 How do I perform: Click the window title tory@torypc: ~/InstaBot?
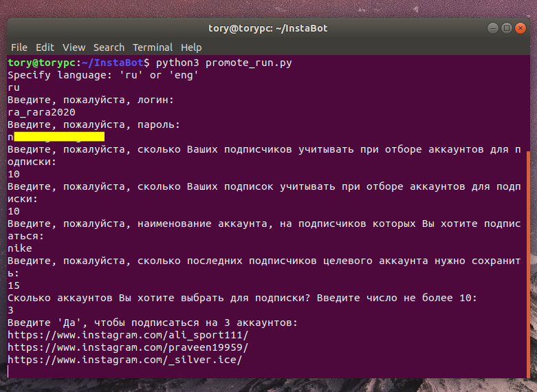(x=268, y=28)
